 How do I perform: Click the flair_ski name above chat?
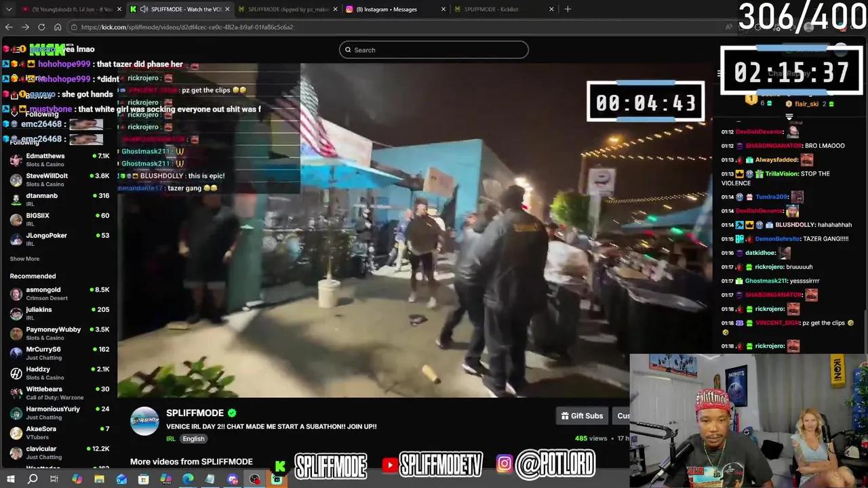coord(806,104)
